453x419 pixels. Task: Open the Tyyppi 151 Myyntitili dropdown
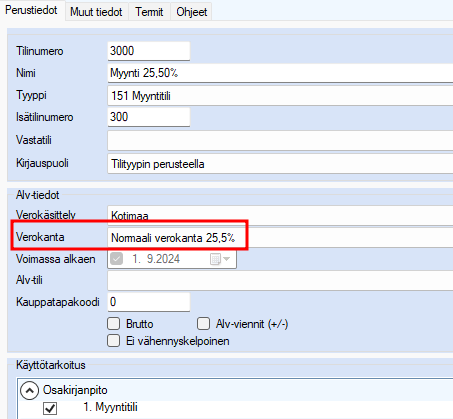pos(280,96)
